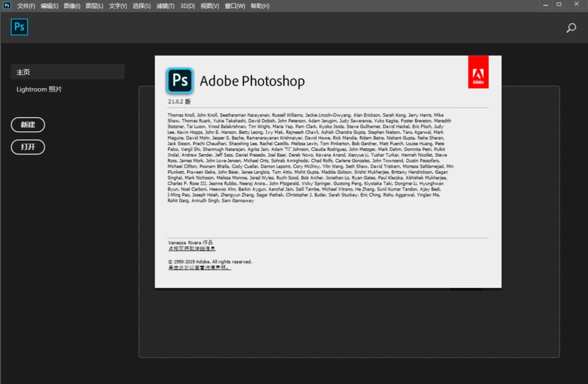Open the 图层(L) menu
The image size is (588, 384).
[x=95, y=6]
